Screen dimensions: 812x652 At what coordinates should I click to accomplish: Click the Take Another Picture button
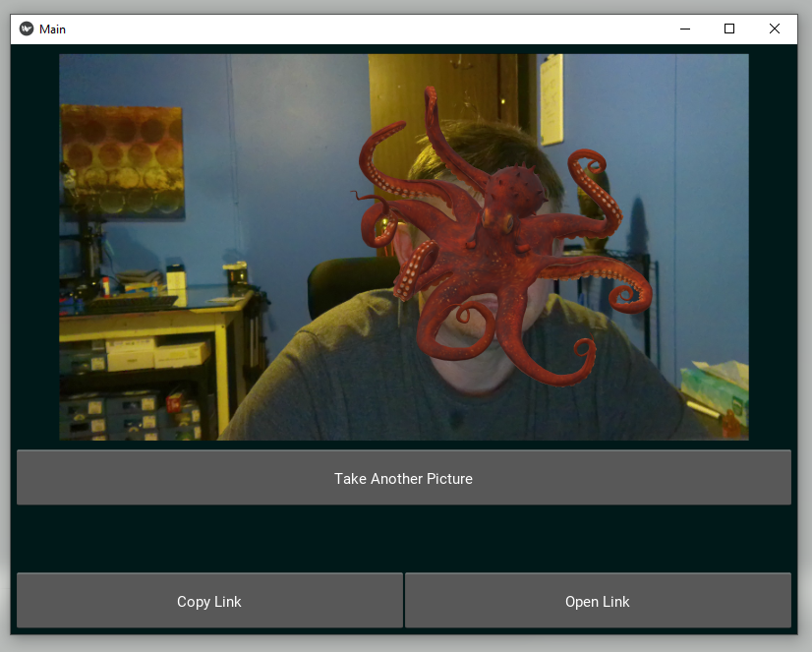click(x=403, y=478)
